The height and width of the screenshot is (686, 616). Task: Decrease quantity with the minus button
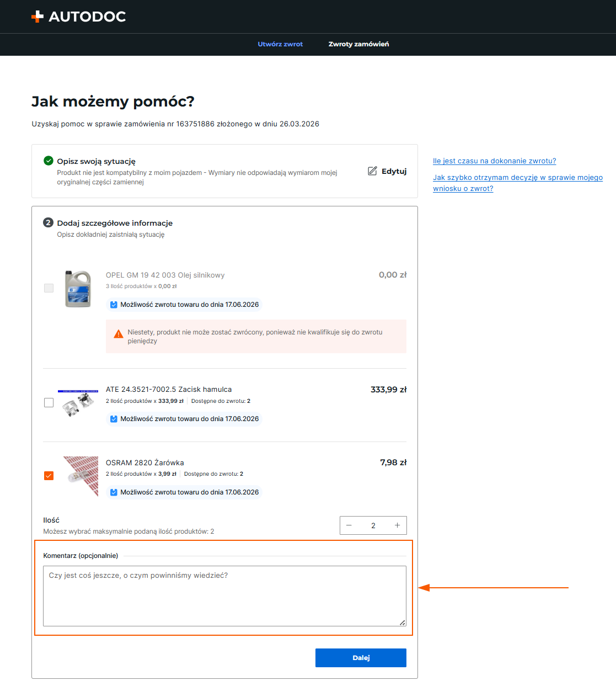(349, 525)
